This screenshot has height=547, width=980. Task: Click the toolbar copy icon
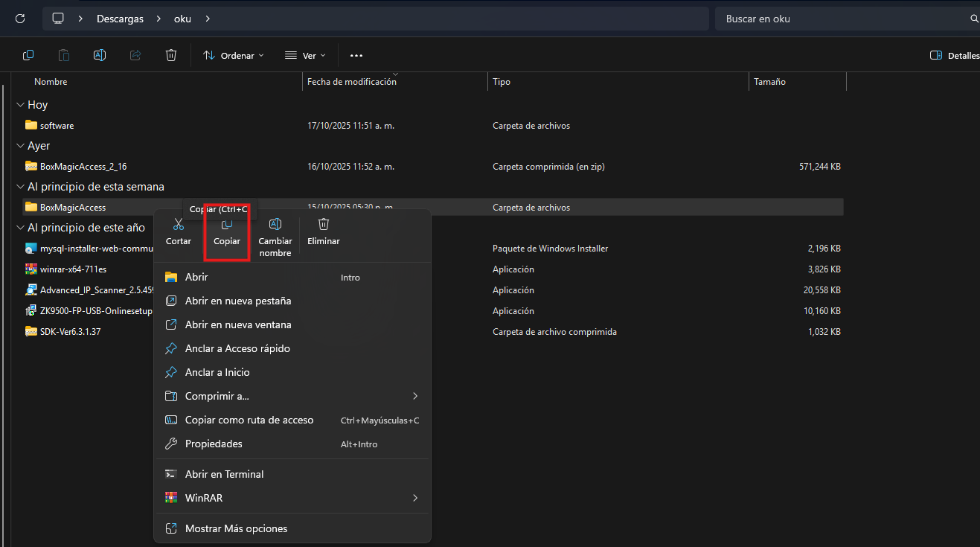click(28, 55)
